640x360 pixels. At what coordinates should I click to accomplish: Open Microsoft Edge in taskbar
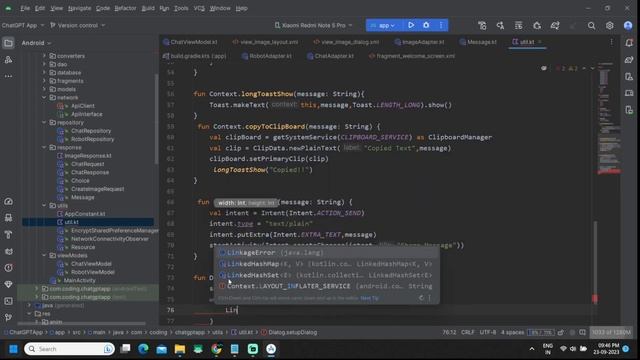143,349
